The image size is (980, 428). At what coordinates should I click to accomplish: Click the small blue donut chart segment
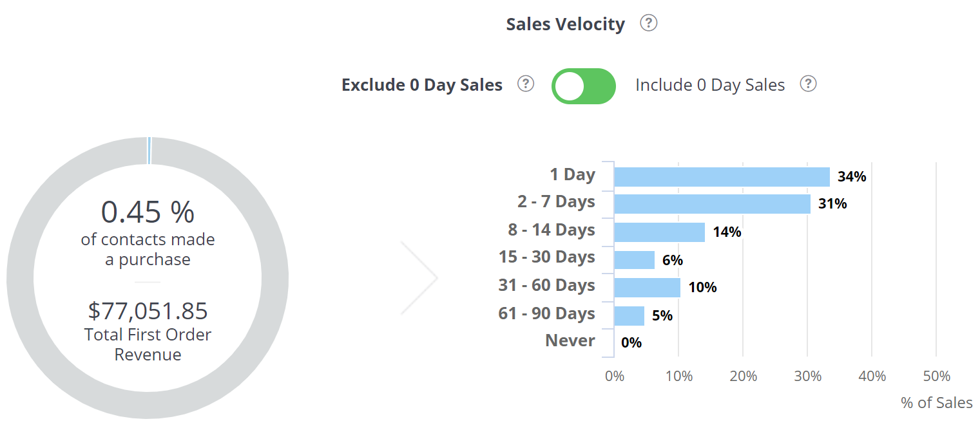pos(149,151)
